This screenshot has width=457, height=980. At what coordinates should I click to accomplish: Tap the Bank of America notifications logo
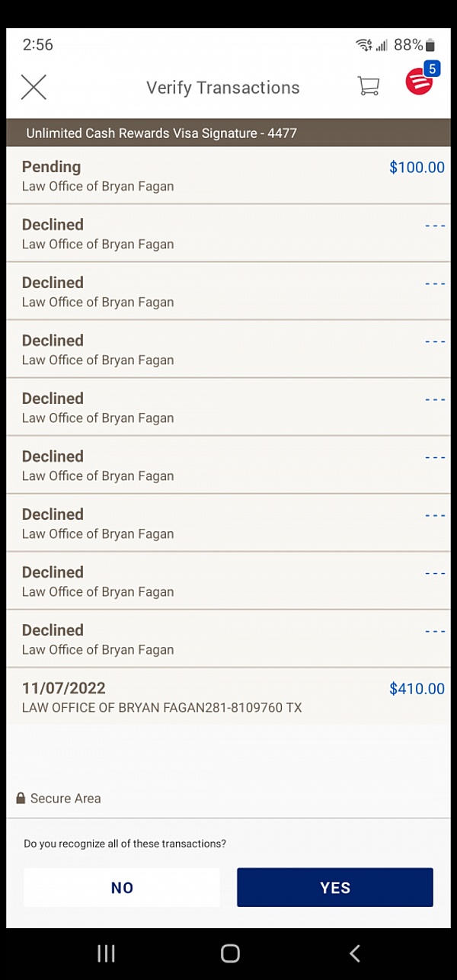(419, 82)
